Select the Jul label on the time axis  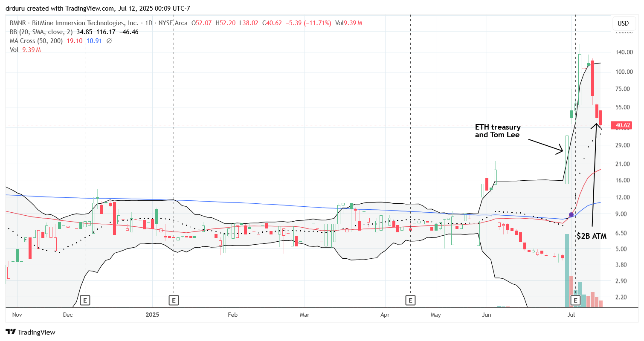(x=571, y=315)
